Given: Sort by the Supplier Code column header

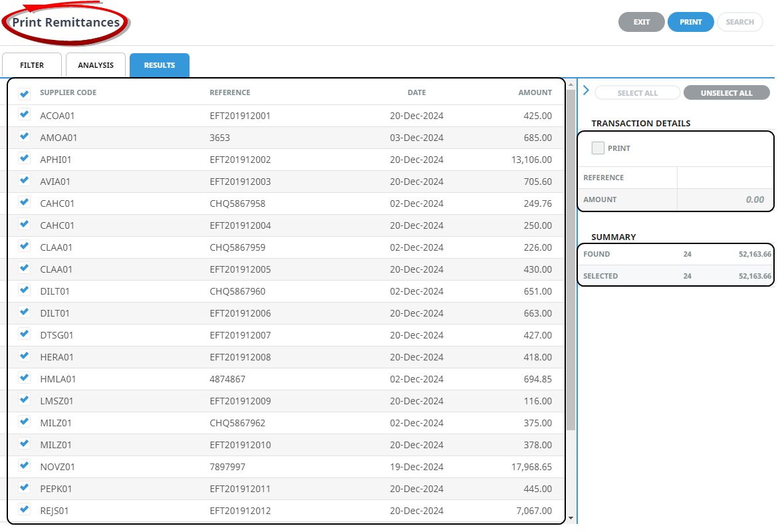Looking at the screenshot, I should click(x=68, y=92).
